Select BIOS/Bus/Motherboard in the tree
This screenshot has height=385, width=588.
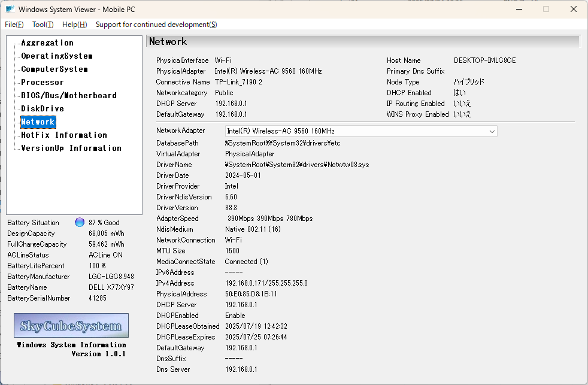tap(69, 95)
